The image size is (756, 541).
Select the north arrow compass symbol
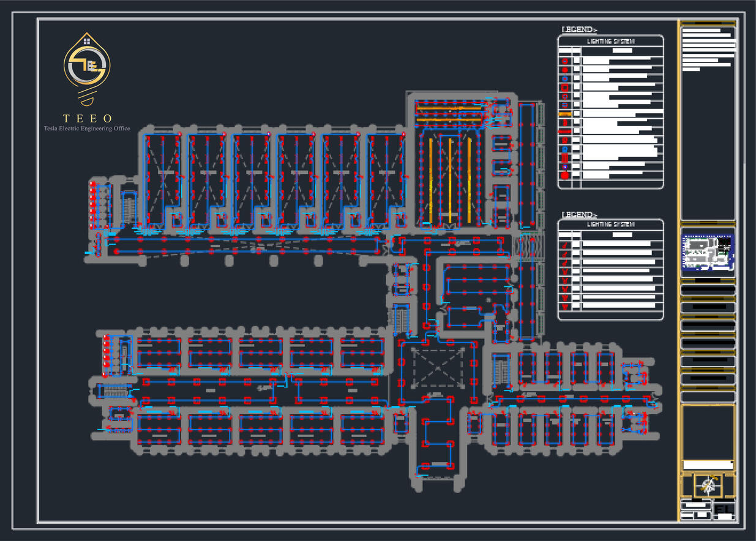tap(709, 487)
